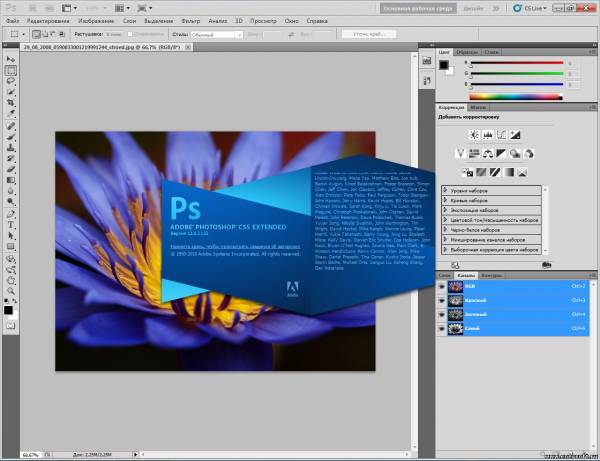Expand Микширование каналов наборов presets
This screenshot has width=600, height=461.
(445, 240)
